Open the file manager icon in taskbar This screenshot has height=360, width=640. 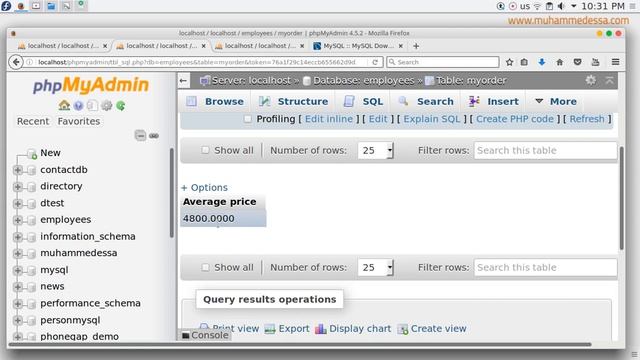[51, 6]
